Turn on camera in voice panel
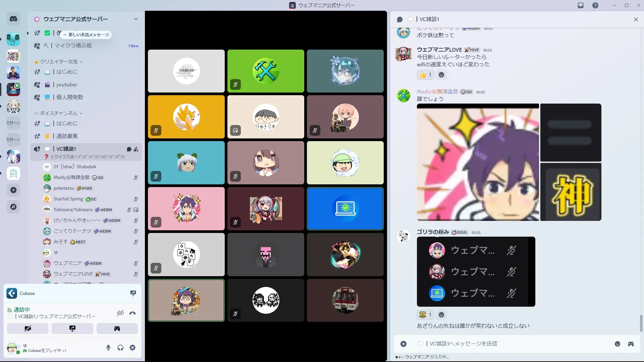The height and width of the screenshot is (362, 644). click(28, 328)
